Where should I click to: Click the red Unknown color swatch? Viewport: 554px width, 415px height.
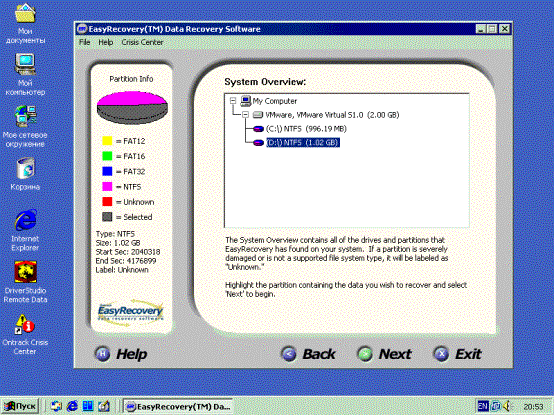point(107,202)
